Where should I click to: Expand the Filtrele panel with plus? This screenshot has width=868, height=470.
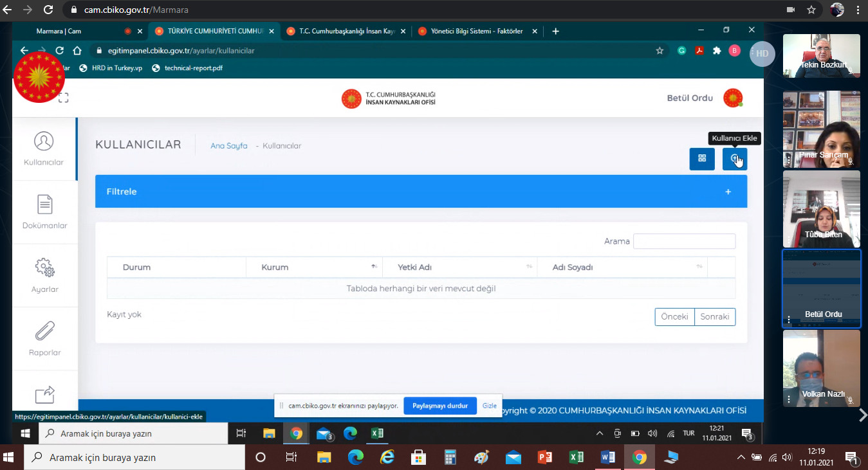point(728,192)
